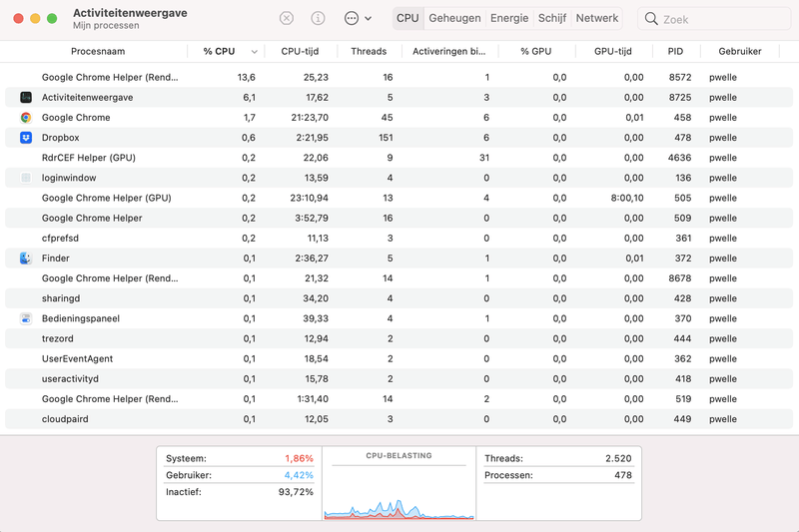Screen dimensions: 799x532
Task: Click the loginwindow icon in the list
Action: point(26,178)
